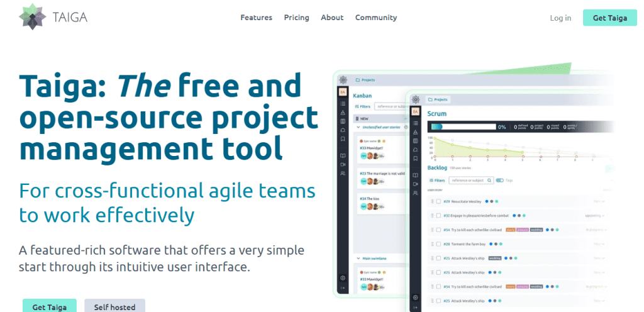644x312 pixels.
Task: Open the team members icon in the Kanban sidebar
Action: pyautogui.click(x=343, y=173)
